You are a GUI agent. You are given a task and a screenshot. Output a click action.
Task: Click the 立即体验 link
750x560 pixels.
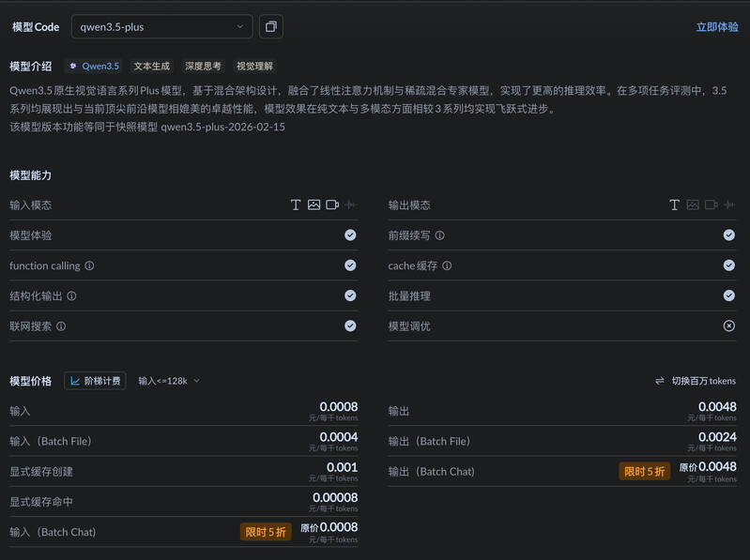716,27
